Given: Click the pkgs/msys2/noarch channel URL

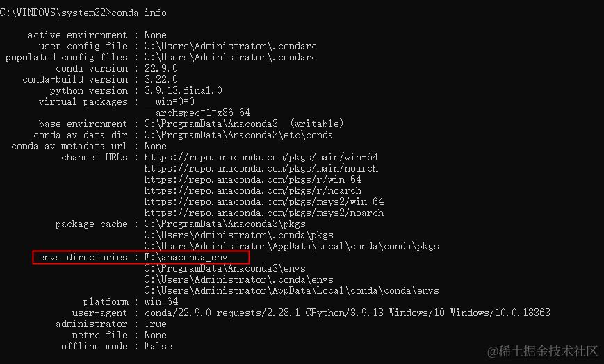Looking at the screenshot, I should [264, 213].
